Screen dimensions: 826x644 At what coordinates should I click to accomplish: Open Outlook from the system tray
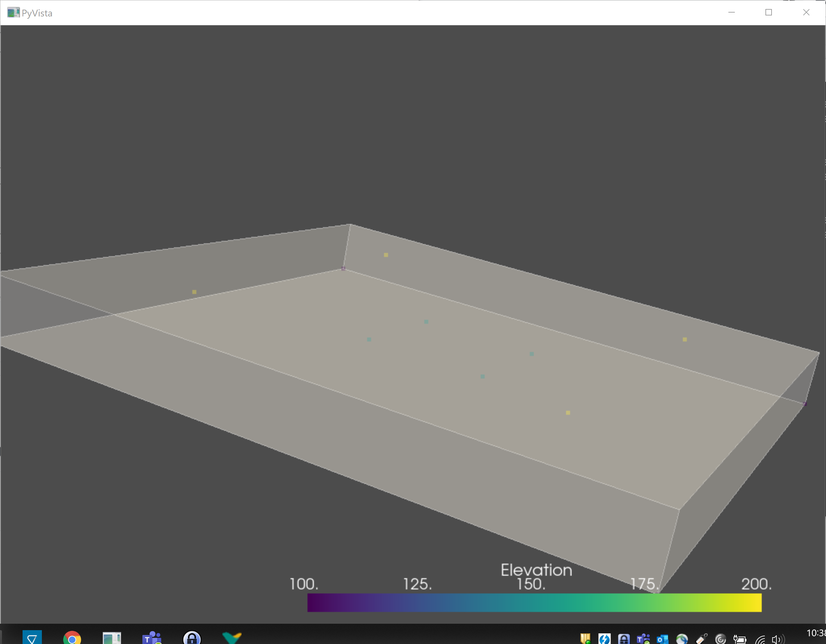[x=662, y=639]
